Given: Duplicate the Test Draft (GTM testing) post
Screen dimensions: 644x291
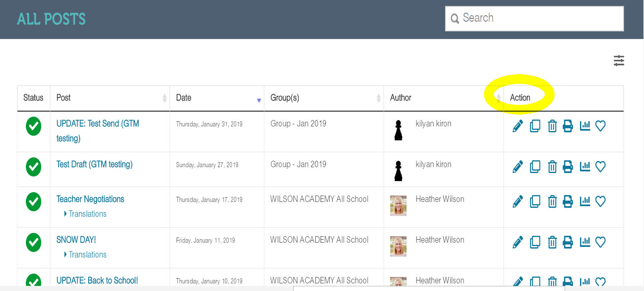Looking at the screenshot, I should (535, 167).
